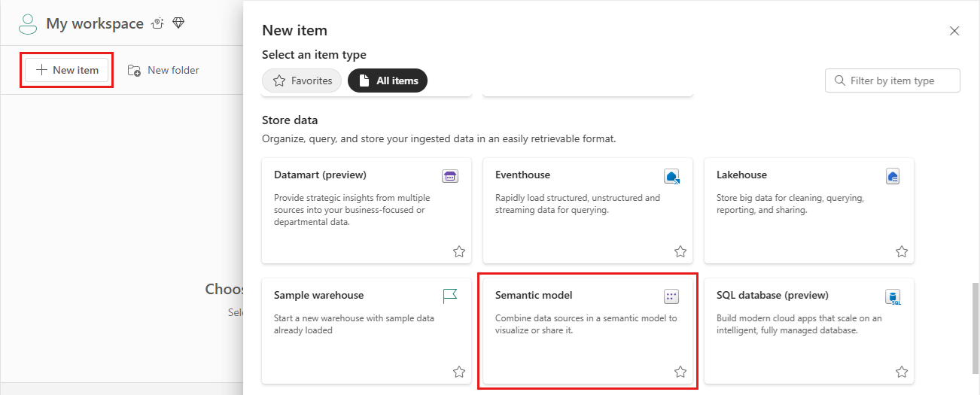The width and height of the screenshot is (980, 395).
Task: Select the All items tab
Action: 388,81
